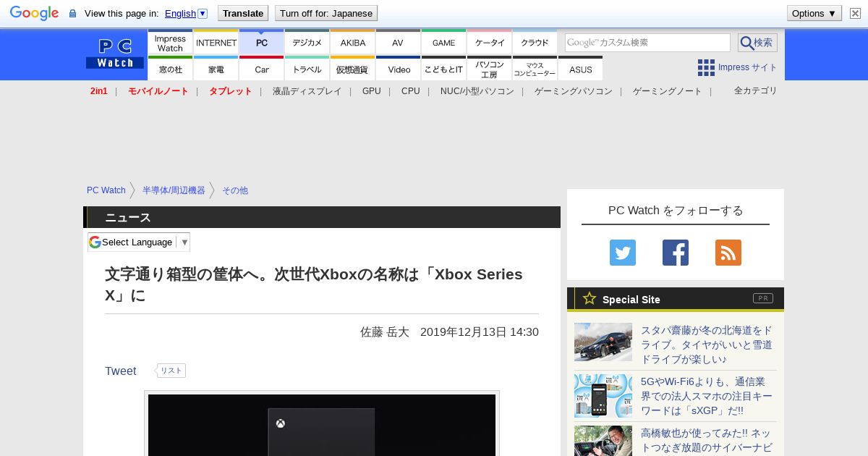This screenshot has width=868, height=456.
Task: Open the 仮想通貨 tab
Action: (353, 69)
